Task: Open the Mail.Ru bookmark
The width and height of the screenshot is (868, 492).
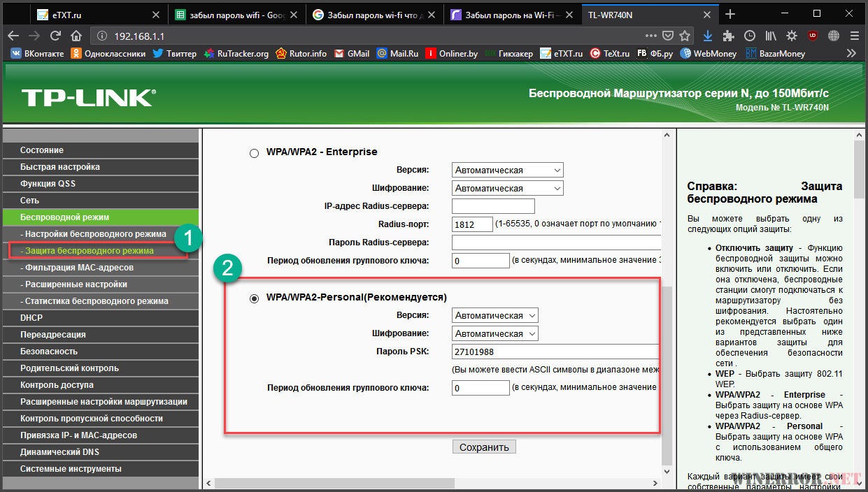Action: coord(399,53)
